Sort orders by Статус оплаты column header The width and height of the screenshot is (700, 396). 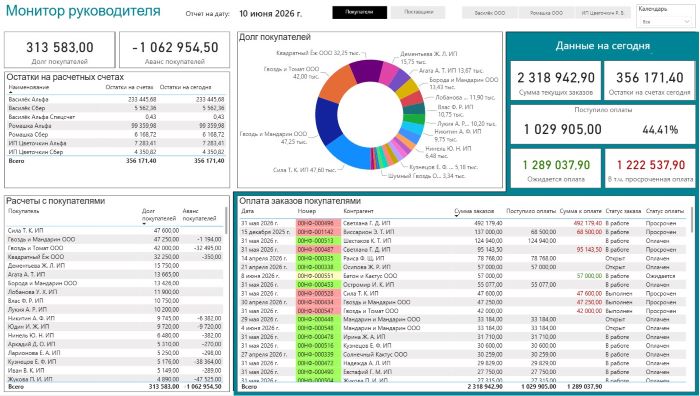[664, 211]
